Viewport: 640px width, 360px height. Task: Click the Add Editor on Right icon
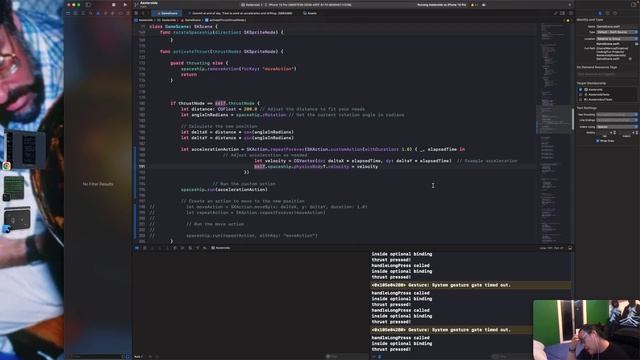(570, 13)
